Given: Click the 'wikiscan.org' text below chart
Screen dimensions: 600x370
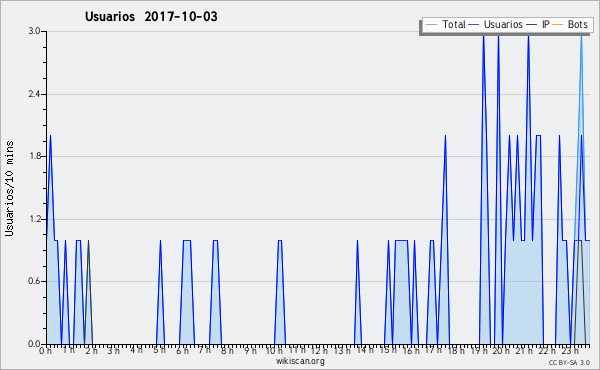Looking at the screenshot, I should (300, 361).
